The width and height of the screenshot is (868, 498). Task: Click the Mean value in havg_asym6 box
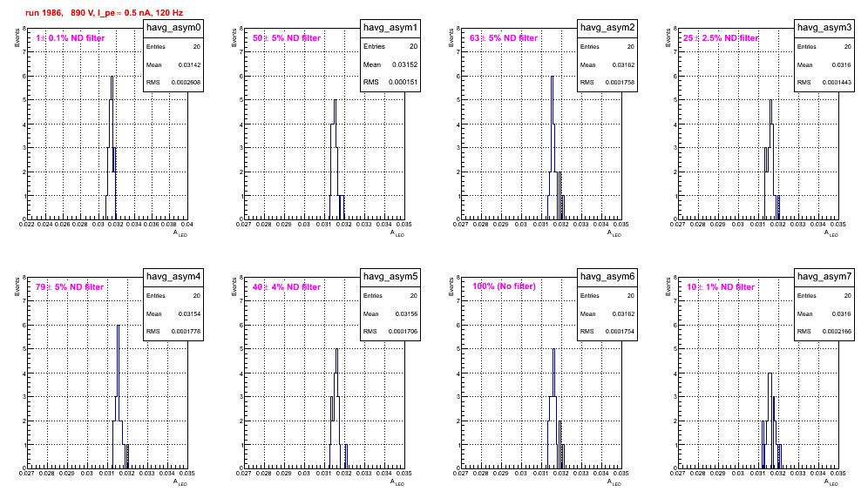623,313
